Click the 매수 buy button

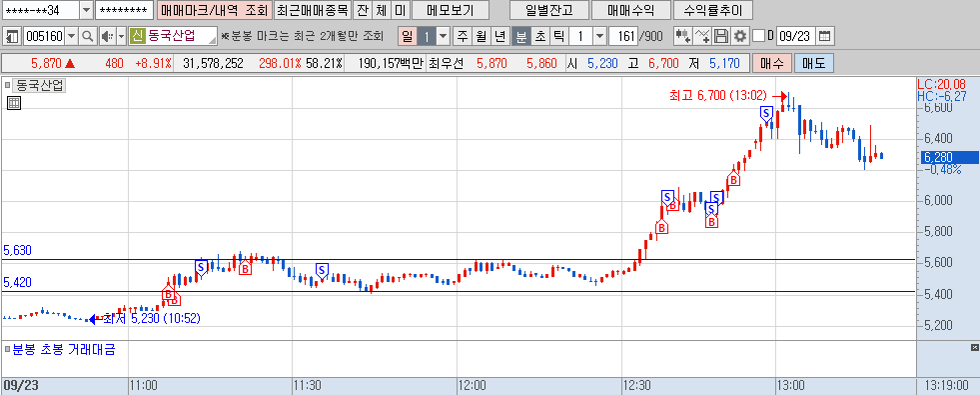pyautogui.click(x=772, y=63)
